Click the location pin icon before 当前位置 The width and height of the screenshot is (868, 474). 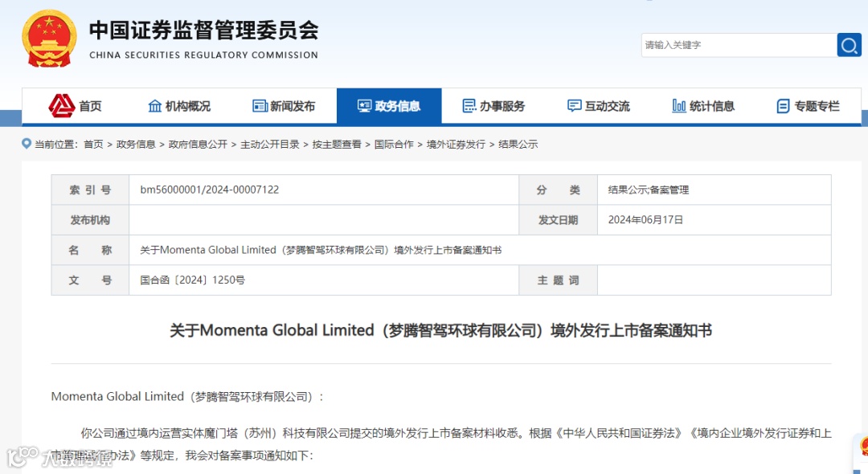(x=26, y=144)
